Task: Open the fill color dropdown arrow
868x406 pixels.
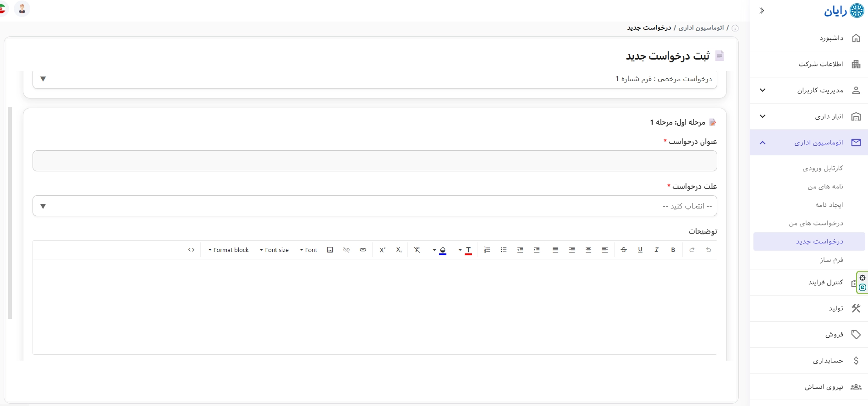Action: click(x=434, y=250)
